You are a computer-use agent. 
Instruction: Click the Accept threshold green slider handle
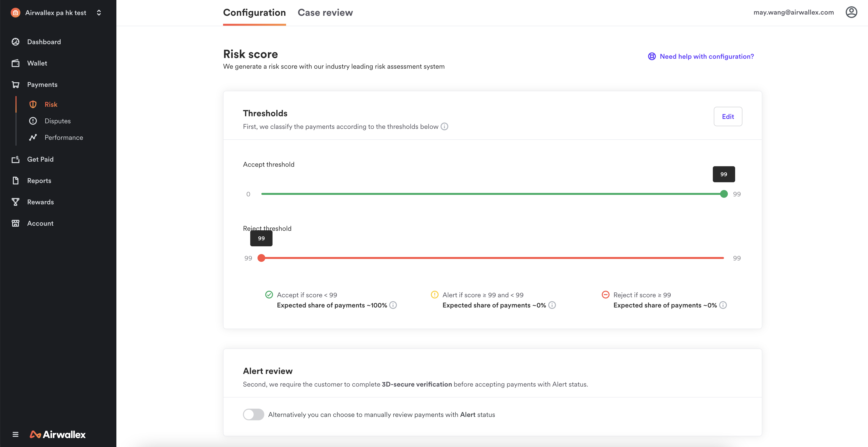point(724,194)
